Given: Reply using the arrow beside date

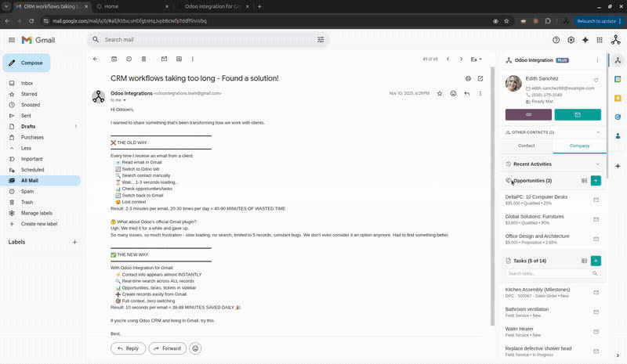Looking at the screenshot, I should click(x=466, y=93).
